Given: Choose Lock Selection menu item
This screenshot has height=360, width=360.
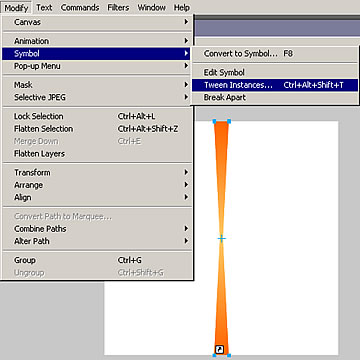Looking at the screenshot, I should pos(96,116).
